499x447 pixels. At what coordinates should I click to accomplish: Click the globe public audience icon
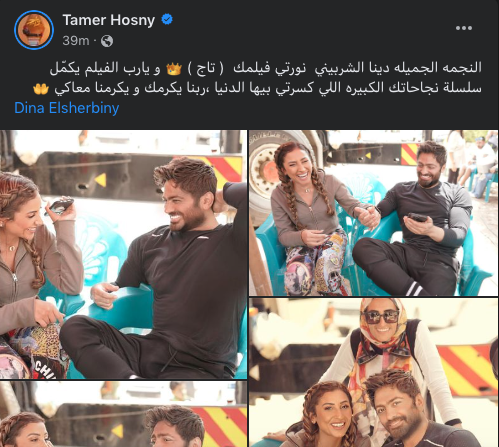coord(107,41)
